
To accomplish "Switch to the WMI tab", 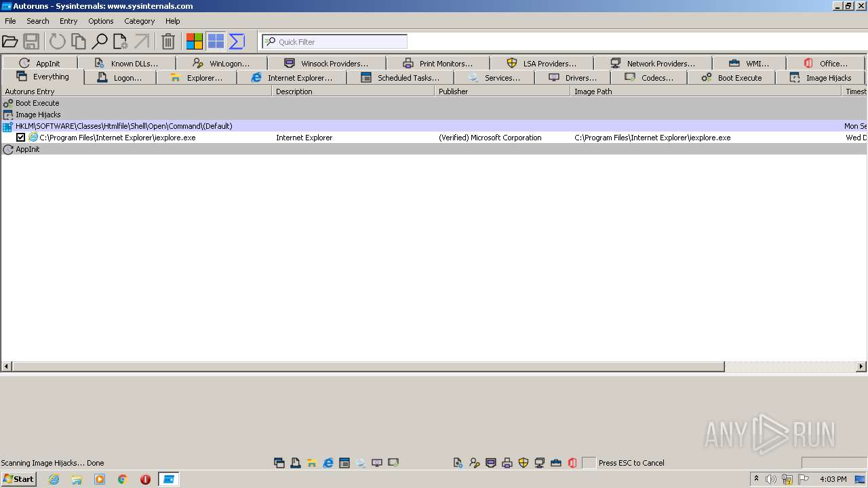I will (749, 63).
